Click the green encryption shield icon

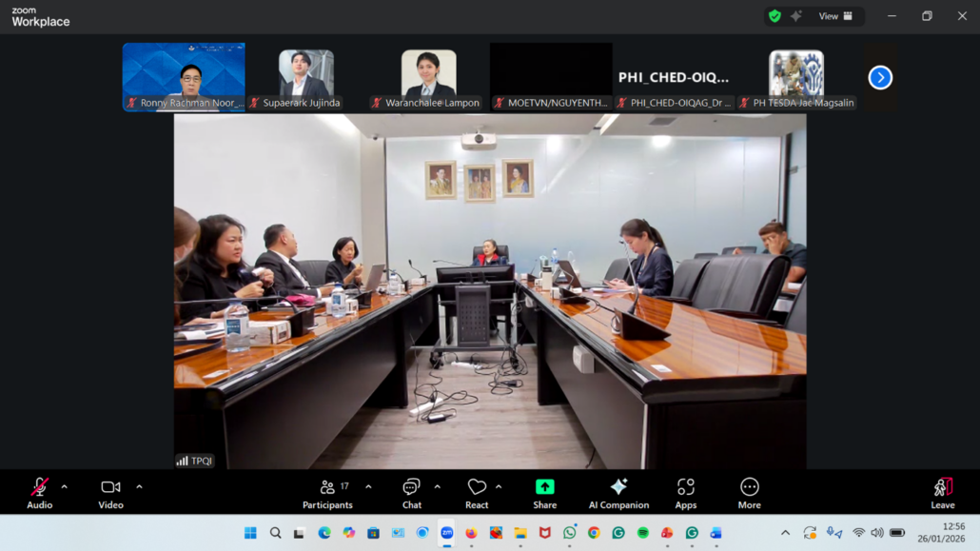tap(774, 16)
